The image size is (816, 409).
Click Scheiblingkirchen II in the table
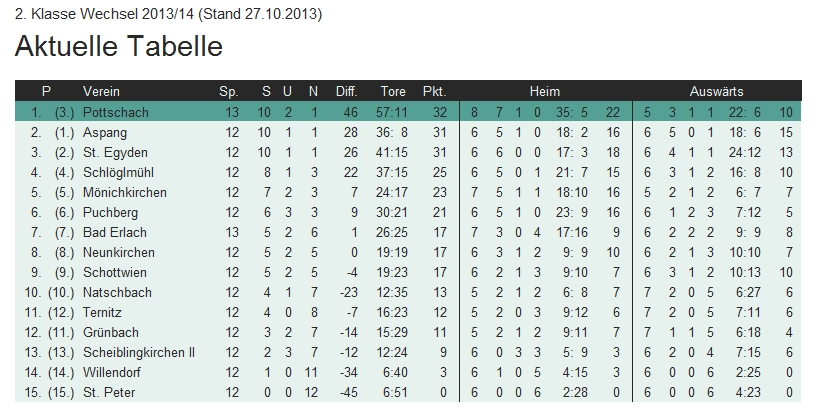[x=139, y=352]
